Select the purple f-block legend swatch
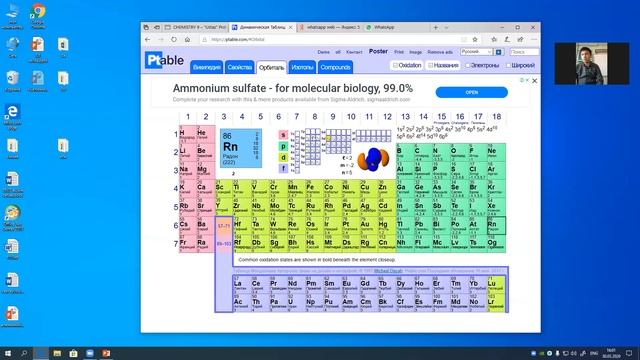This screenshot has height=360, width=640. click(x=283, y=168)
